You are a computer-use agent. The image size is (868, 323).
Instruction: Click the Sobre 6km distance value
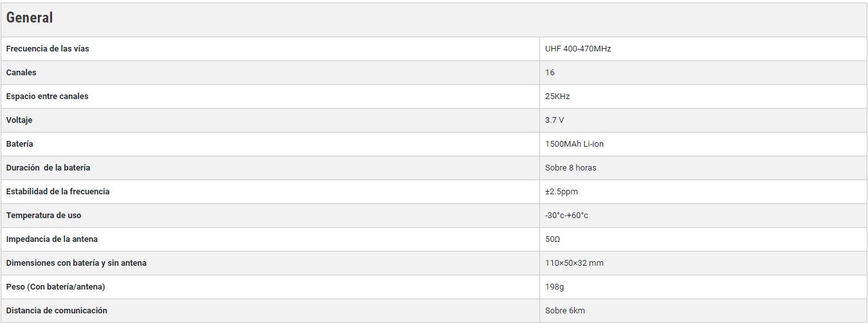(565, 311)
